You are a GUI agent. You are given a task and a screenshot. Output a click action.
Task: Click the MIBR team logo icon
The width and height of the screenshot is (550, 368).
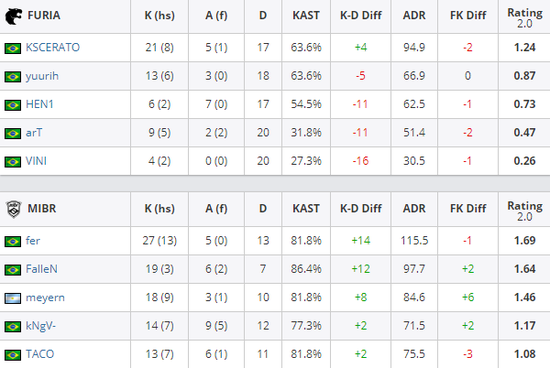[14, 209]
